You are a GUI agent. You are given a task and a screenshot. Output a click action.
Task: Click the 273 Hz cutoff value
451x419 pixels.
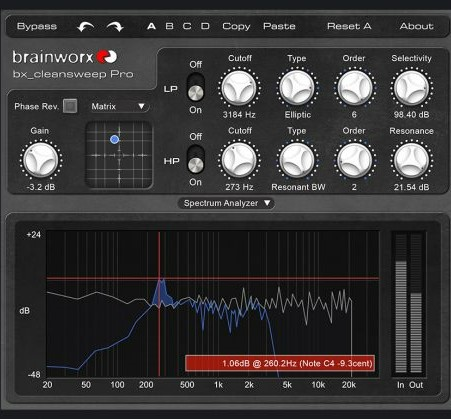click(239, 187)
